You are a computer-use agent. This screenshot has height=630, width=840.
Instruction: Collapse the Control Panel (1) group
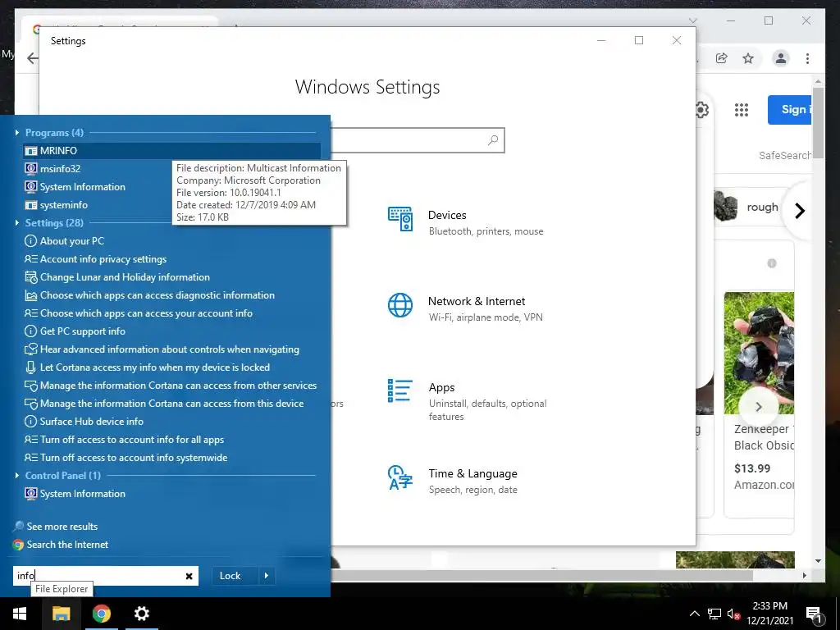(17, 475)
